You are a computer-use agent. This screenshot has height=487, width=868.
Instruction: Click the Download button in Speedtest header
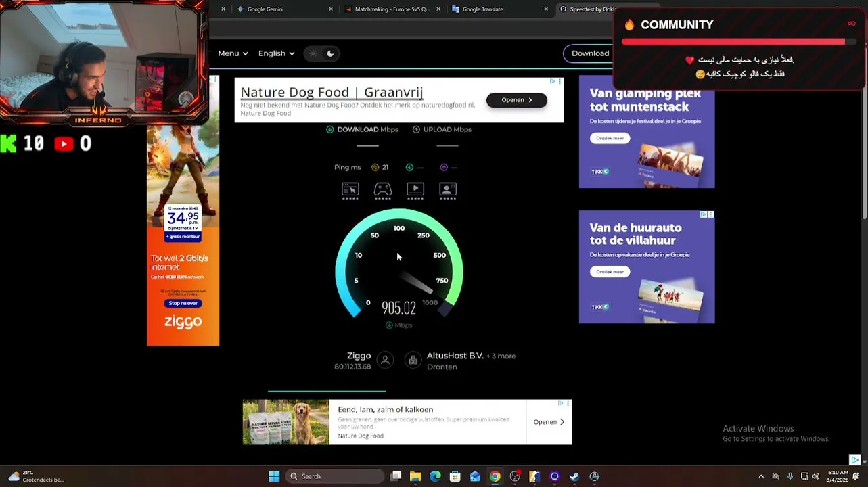tap(588, 53)
